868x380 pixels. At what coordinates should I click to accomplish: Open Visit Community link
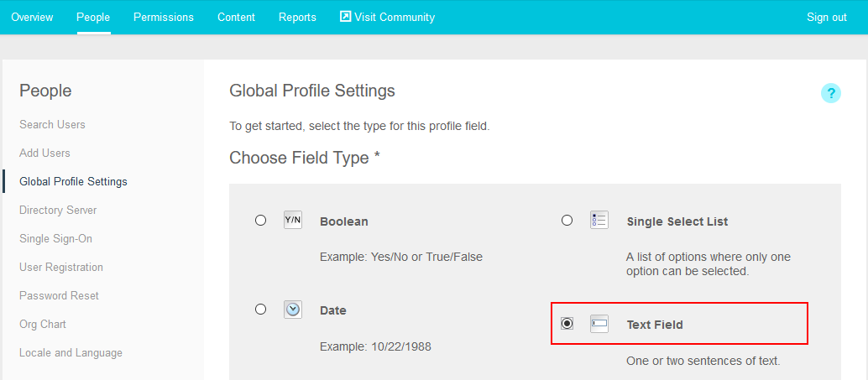point(387,17)
